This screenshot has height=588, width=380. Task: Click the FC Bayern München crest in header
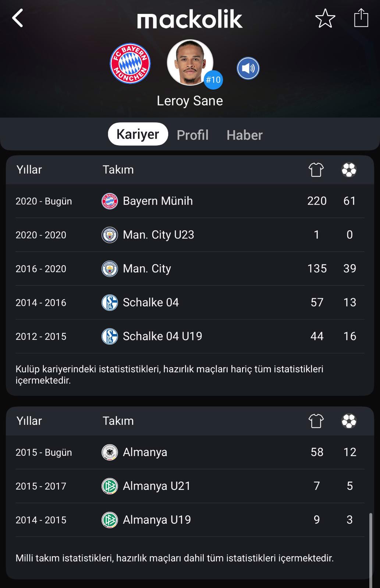(130, 63)
